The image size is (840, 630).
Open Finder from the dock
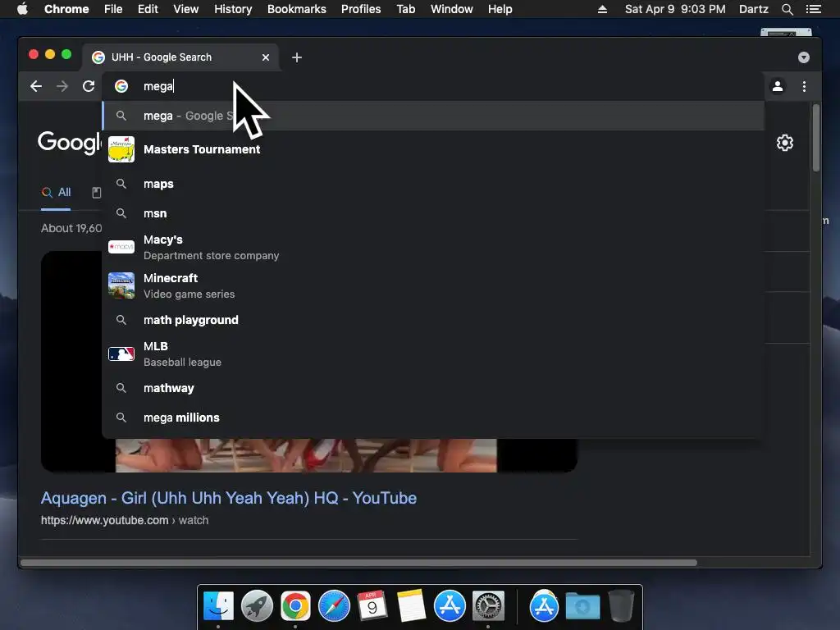(x=218, y=606)
